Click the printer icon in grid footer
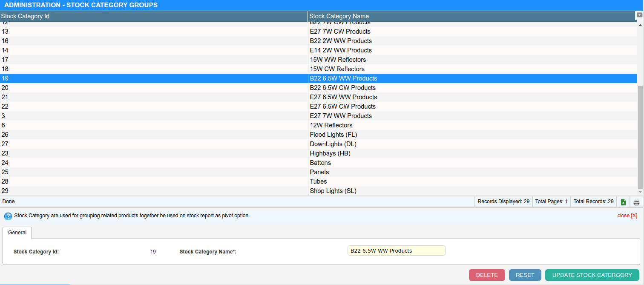 (x=636, y=202)
